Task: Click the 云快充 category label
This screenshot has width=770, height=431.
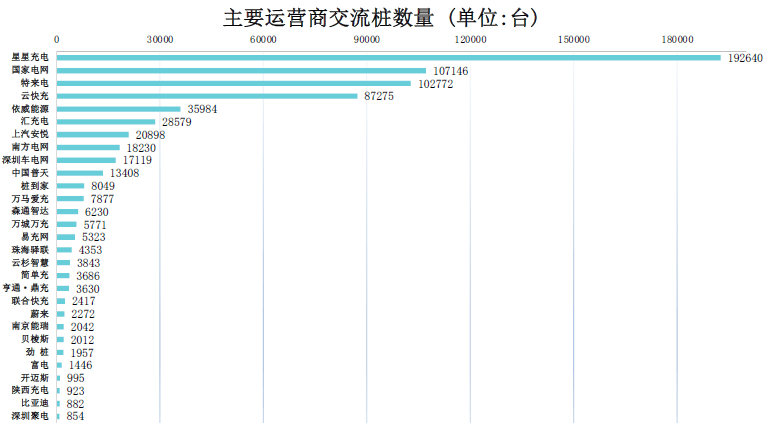Action: click(x=35, y=96)
